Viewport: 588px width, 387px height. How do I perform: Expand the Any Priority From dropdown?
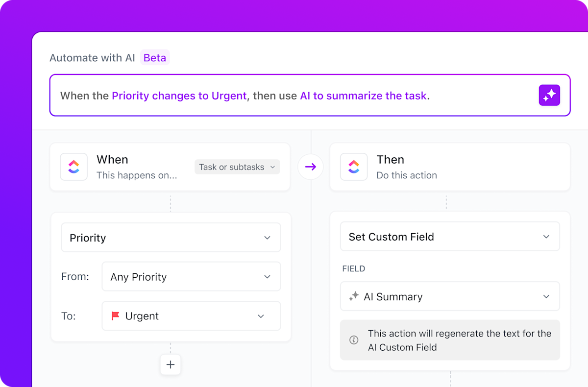pos(191,276)
